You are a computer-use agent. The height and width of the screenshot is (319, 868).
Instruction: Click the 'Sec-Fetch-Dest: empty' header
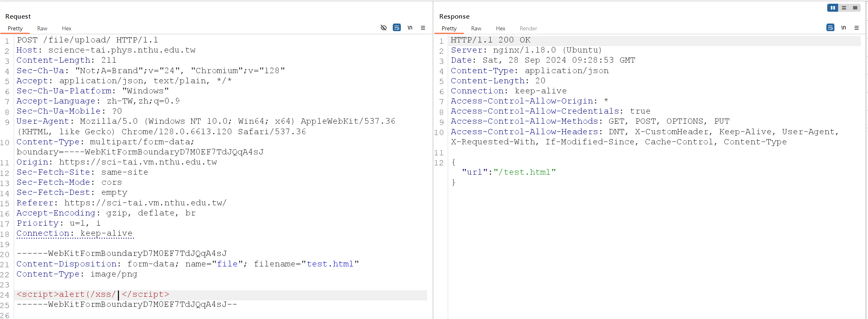point(72,192)
